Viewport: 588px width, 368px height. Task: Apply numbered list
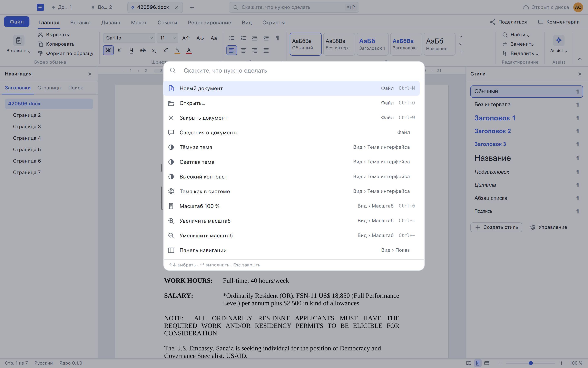pyautogui.click(x=243, y=38)
